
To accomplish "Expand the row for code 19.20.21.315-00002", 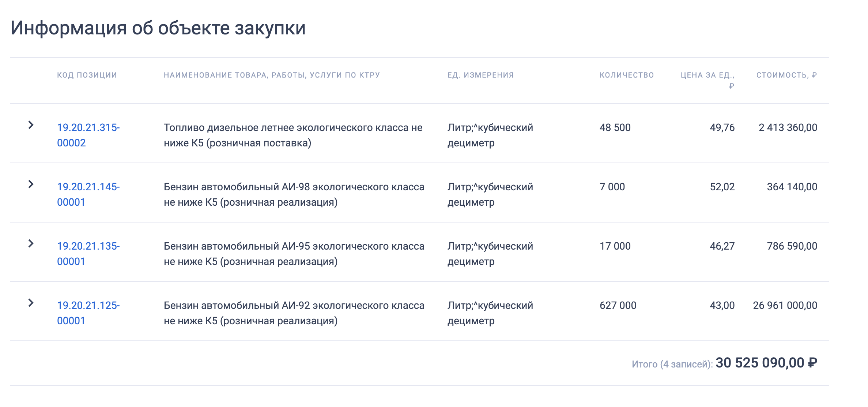I will point(31,125).
